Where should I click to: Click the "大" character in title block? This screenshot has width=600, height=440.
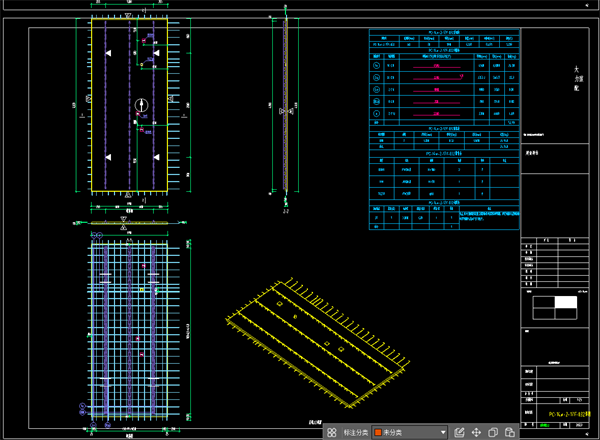(576, 69)
